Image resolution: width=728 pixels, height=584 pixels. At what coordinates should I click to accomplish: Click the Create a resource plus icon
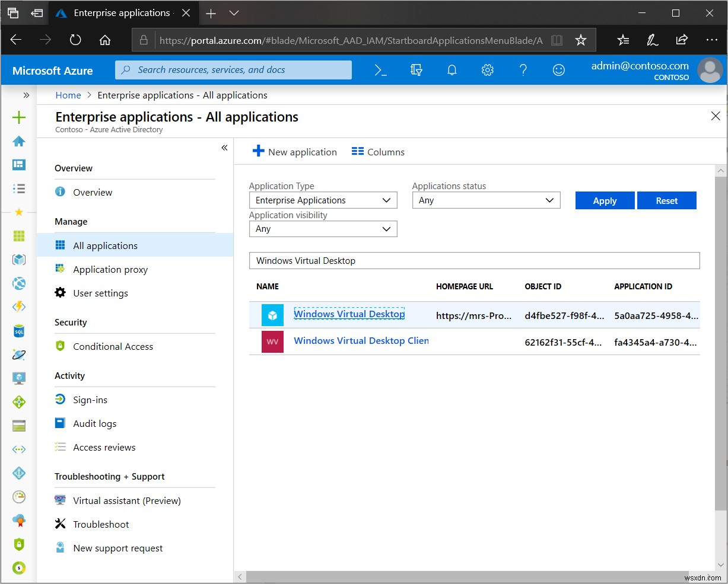tap(18, 117)
